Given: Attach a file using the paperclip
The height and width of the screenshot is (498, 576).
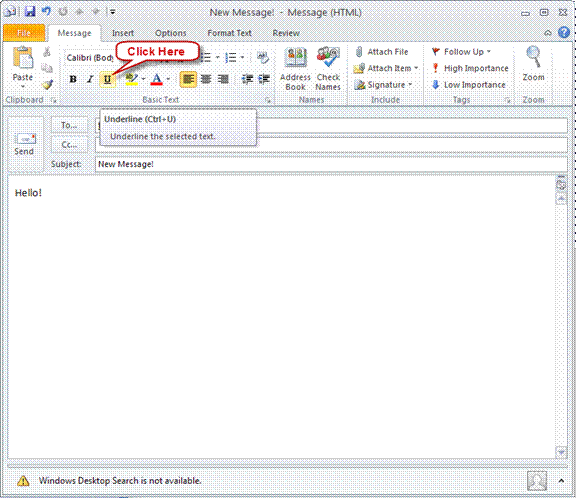Looking at the screenshot, I should tap(382, 52).
